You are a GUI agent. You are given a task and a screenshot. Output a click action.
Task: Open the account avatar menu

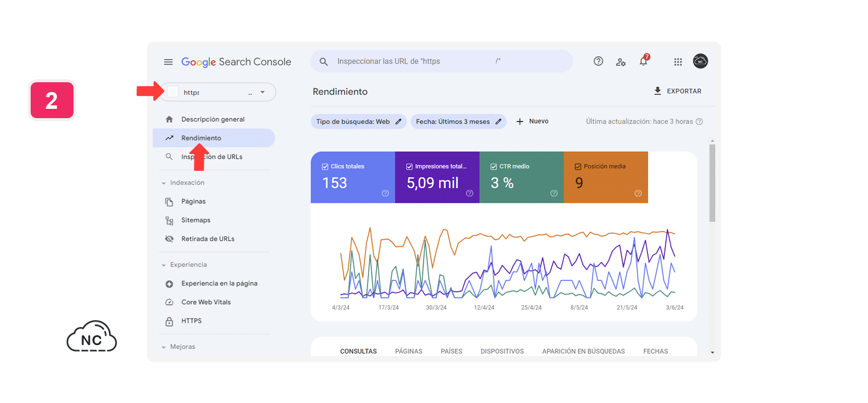coord(700,61)
